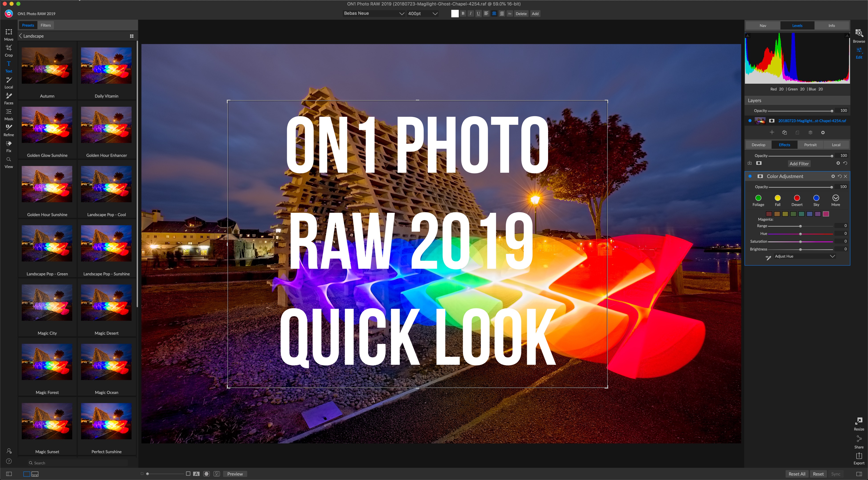Select the Move tool
Viewport: 868px width, 480px height.
pos(9,35)
